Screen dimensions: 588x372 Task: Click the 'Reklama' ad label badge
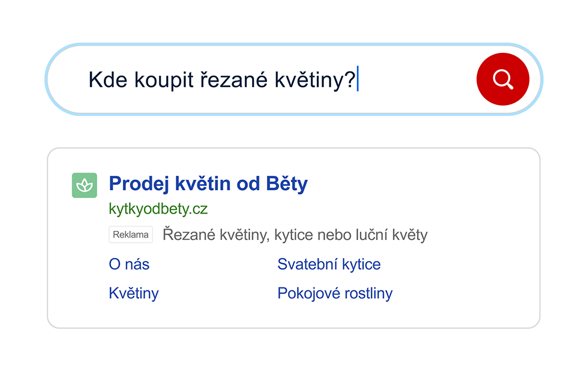[130, 235]
